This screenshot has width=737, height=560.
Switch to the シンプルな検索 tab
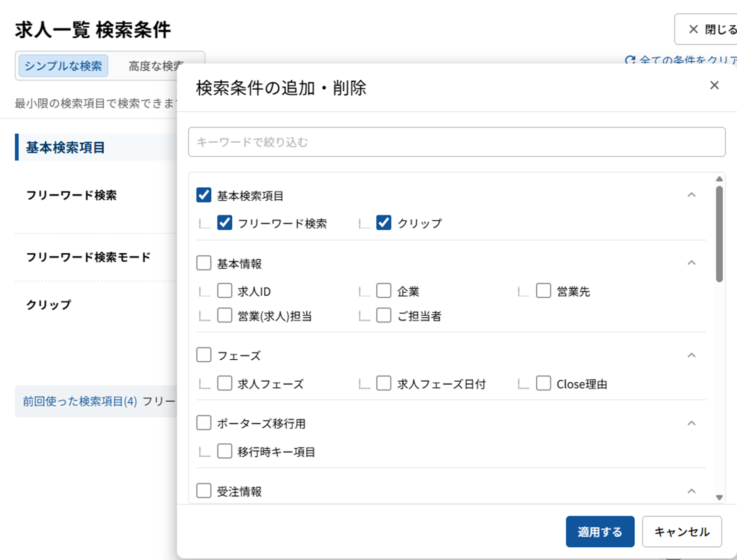(63, 66)
